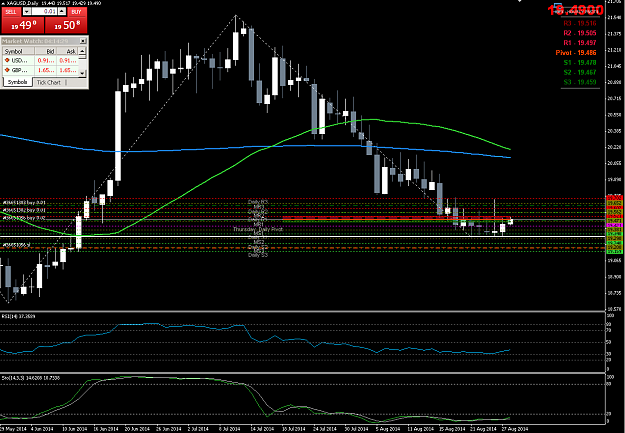Screen dimensions: 625x433
Task: Click the USD row diamond icon
Action: click(7, 60)
